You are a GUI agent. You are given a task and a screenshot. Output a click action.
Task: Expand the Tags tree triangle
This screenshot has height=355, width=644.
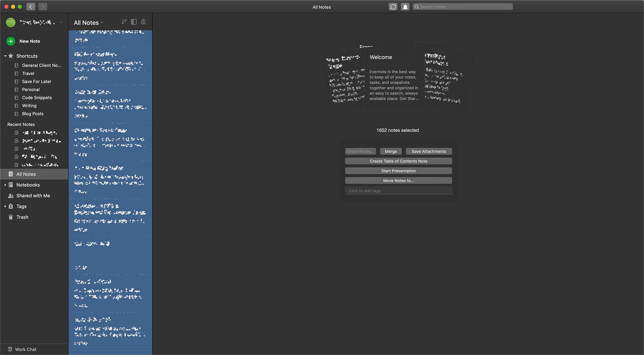tap(5, 206)
